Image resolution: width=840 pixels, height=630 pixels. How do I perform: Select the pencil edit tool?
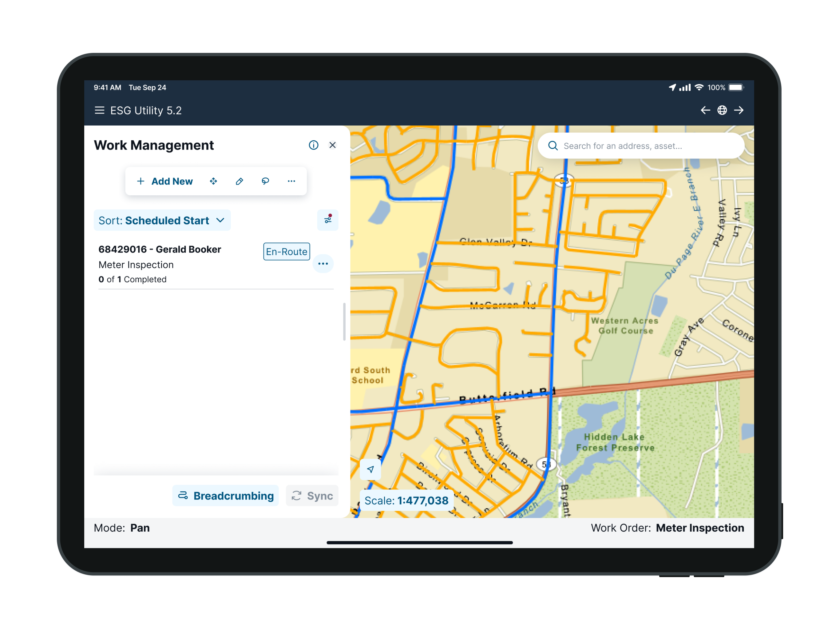point(239,181)
